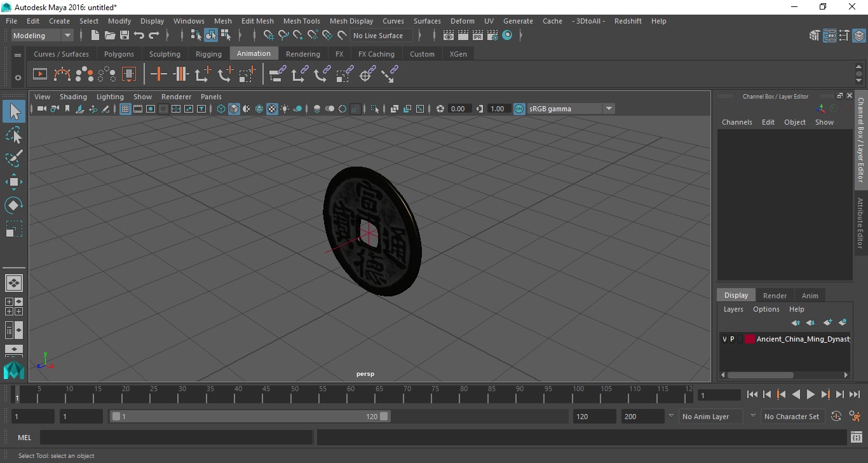Apply the Parent Constraint shelf icon

276,74
